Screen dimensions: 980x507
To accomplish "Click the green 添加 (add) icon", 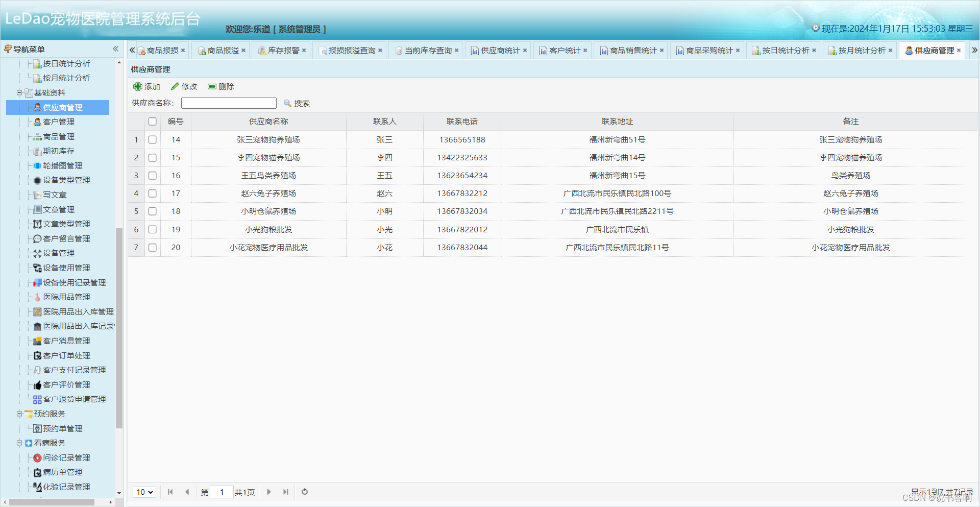I will pyautogui.click(x=138, y=86).
